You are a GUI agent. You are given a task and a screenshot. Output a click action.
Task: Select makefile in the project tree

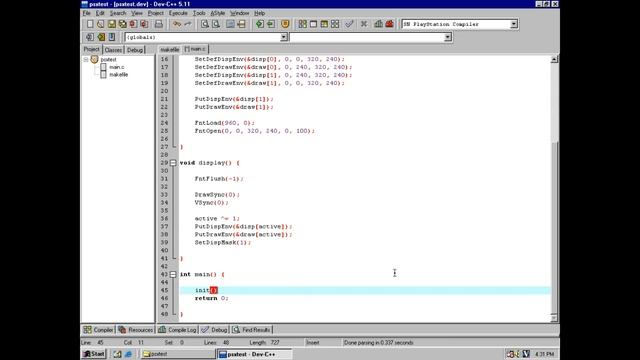point(118,75)
